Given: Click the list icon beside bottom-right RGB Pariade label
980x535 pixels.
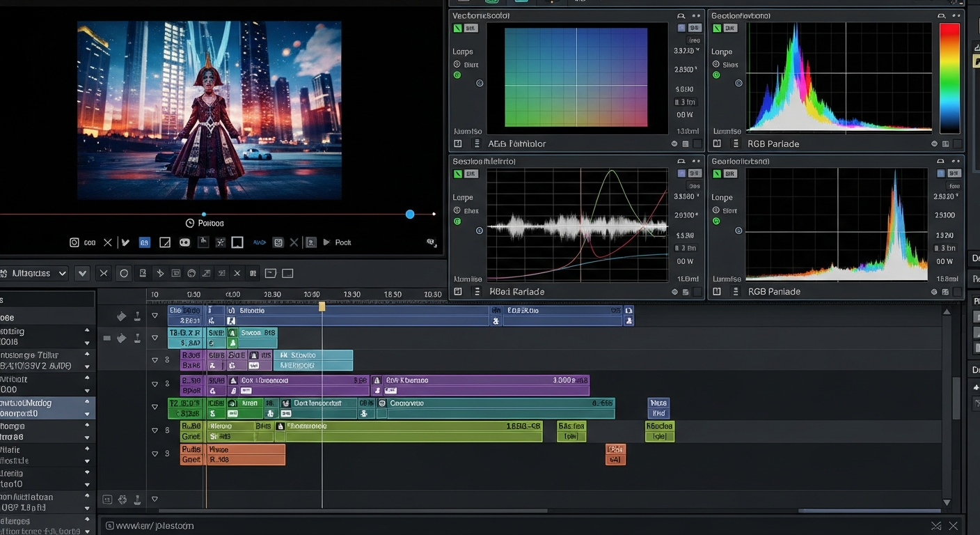Looking at the screenshot, I should pyautogui.click(x=735, y=291).
